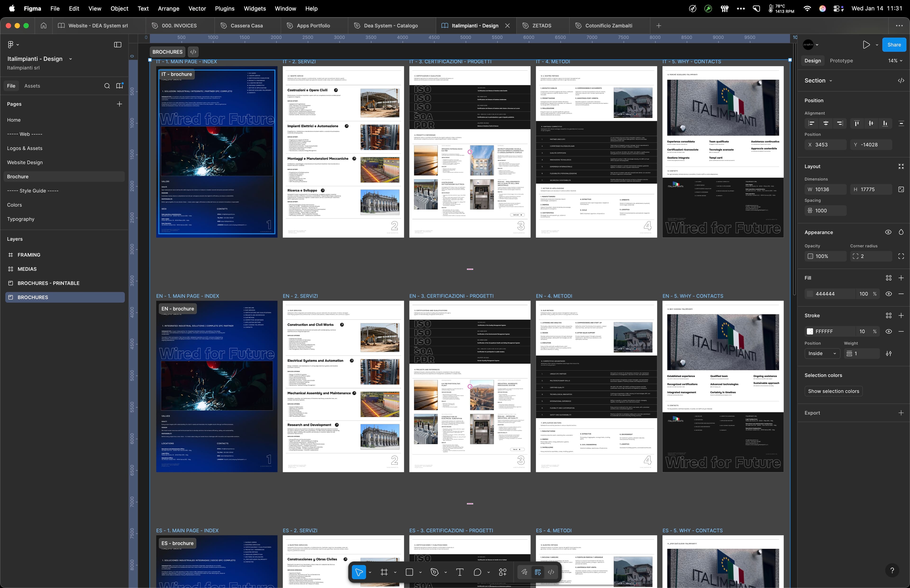910x588 pixels.
Task: Switch to Design mode in toolbar
Action: (538, 572)
